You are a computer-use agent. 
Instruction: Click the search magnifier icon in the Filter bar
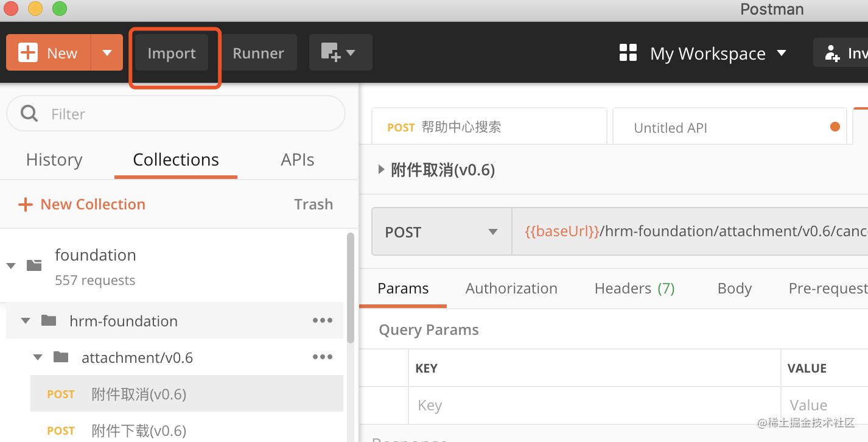[x=29, y=113]
